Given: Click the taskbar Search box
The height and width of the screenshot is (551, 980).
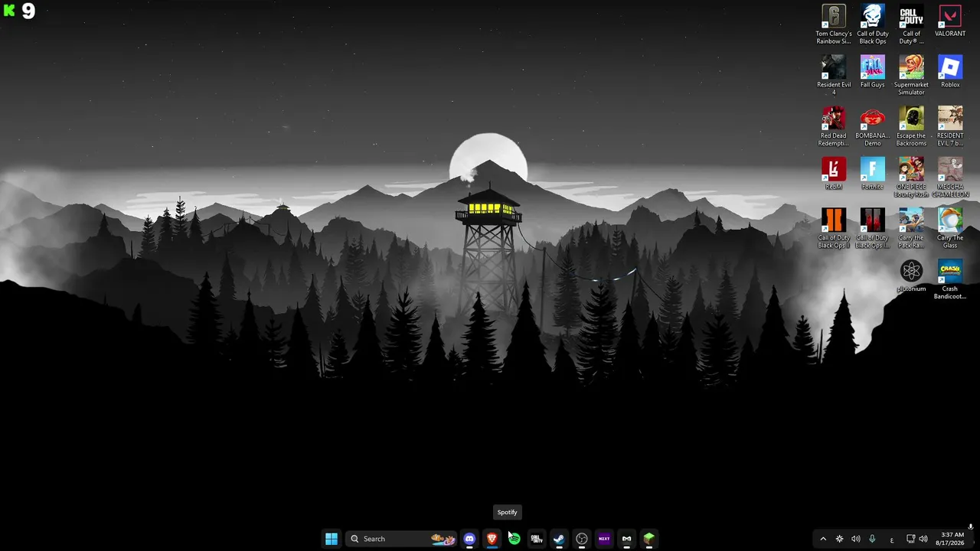Looking at the screenshot, I should pos(402,539).
